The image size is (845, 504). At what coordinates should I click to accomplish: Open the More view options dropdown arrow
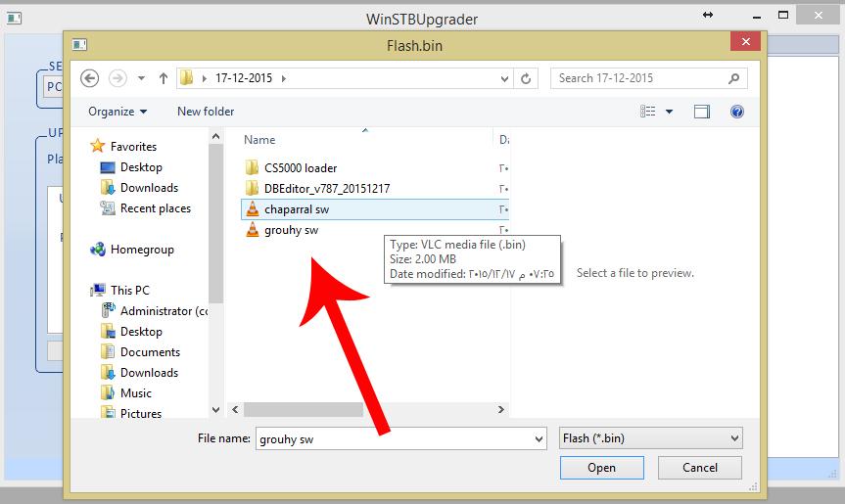coord(670,112)
